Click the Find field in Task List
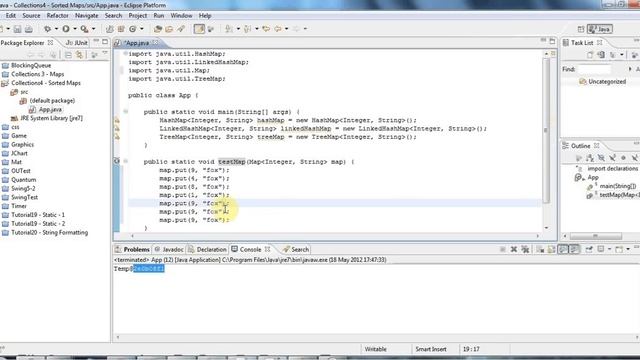Image resolution: width=640 pixels, height=360 pixels. tap(595, 69)
